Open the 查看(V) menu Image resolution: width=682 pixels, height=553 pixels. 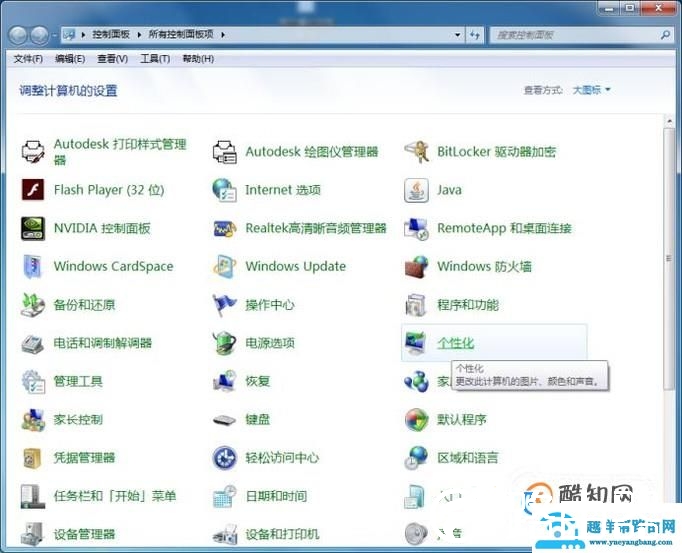[112, 59]
